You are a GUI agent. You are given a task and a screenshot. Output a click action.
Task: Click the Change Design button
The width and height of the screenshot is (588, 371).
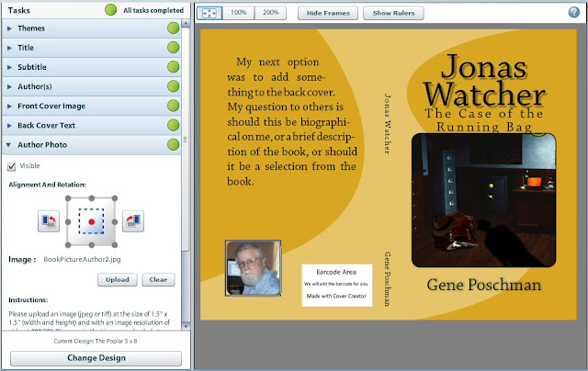(96, 358)
